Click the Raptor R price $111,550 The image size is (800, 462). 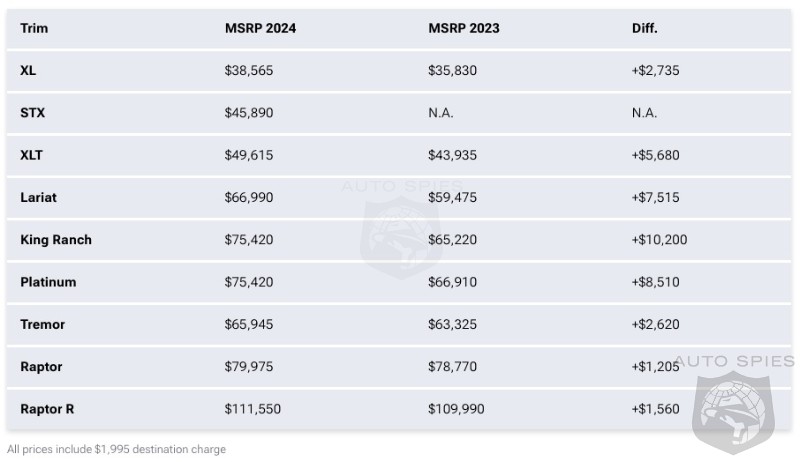point(253,409)
